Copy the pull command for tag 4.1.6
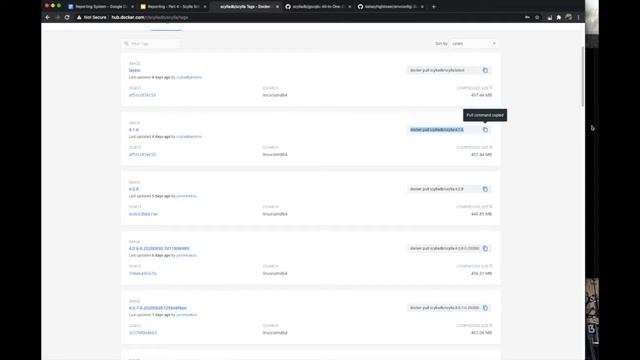This screenshot has width=640, height=360. point(485,130)
